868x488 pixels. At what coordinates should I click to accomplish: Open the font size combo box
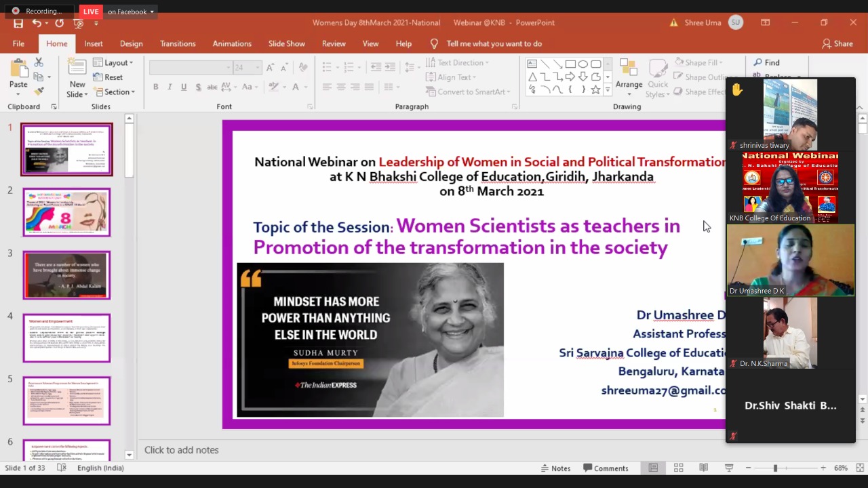pyautogui.click(x=247, y=68)
